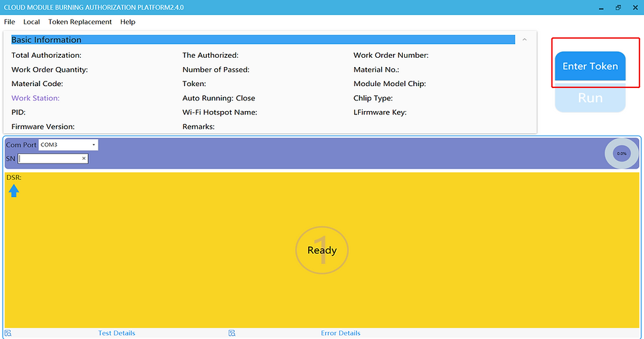Open the Com Port COM3 dropdown
Viewport: 644px width, 339px height.
[x=68, y=145]
